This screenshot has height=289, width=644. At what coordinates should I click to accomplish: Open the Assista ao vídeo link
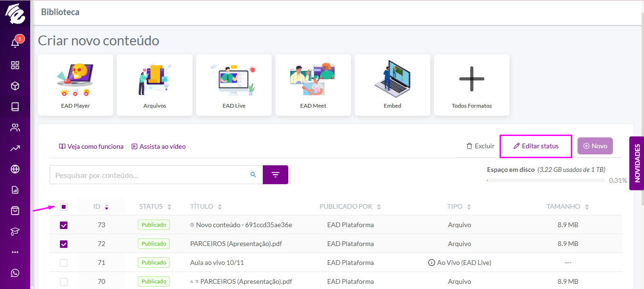tap(159, 146)
